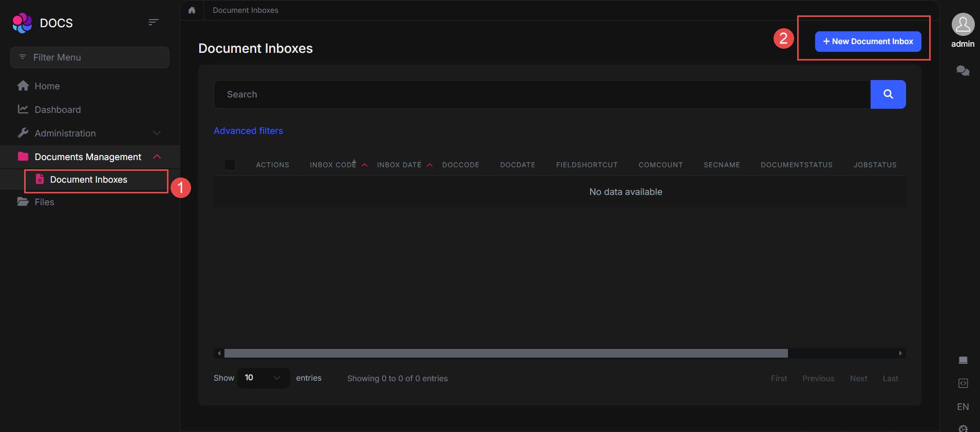Image resolution: width=980 pixels, height=432 pixels.
Task: Open the Advanced filters link
Action: click(248, 131)
